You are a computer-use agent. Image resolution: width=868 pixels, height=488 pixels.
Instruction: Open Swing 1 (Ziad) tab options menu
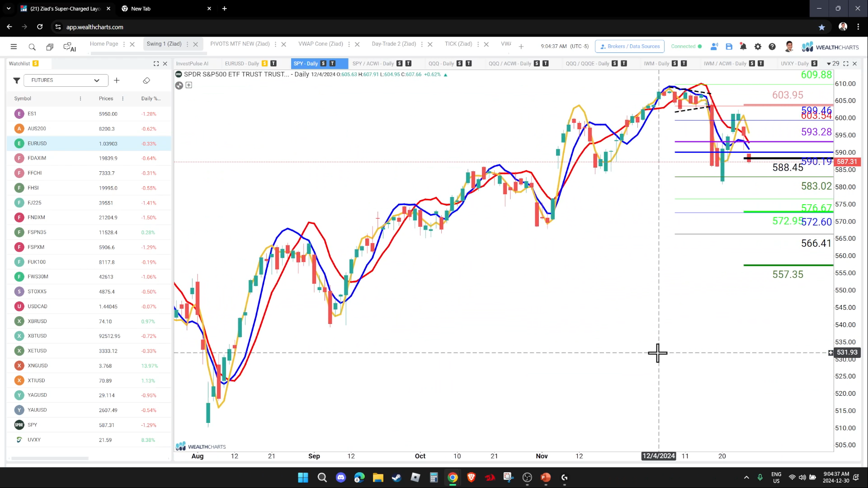187,44
